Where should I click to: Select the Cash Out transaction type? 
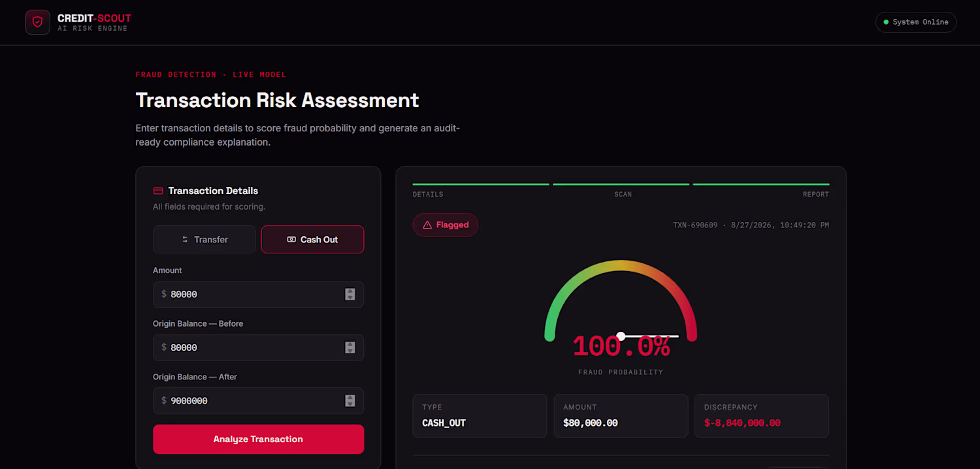pos(312,240)
